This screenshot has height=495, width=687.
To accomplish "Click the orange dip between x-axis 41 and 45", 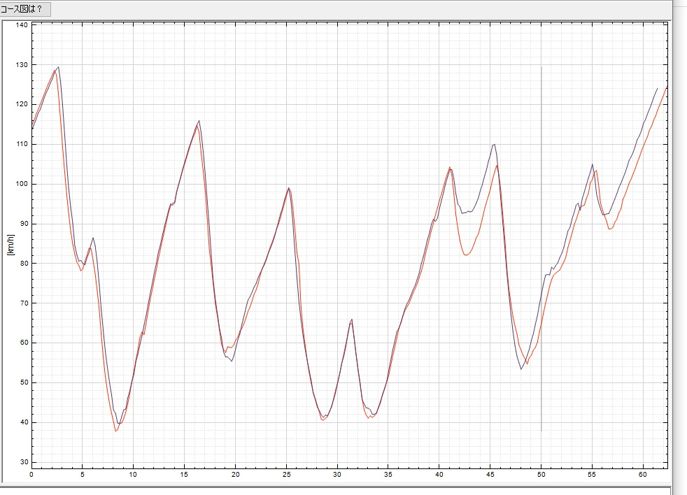I will 467,255.
